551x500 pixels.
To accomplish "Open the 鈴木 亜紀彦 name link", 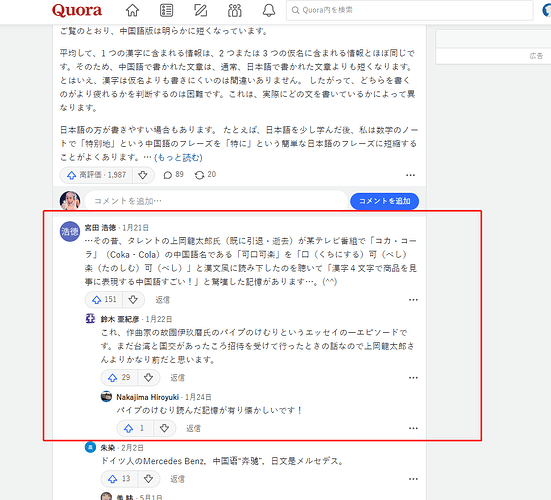I will (x=120, y=319).
